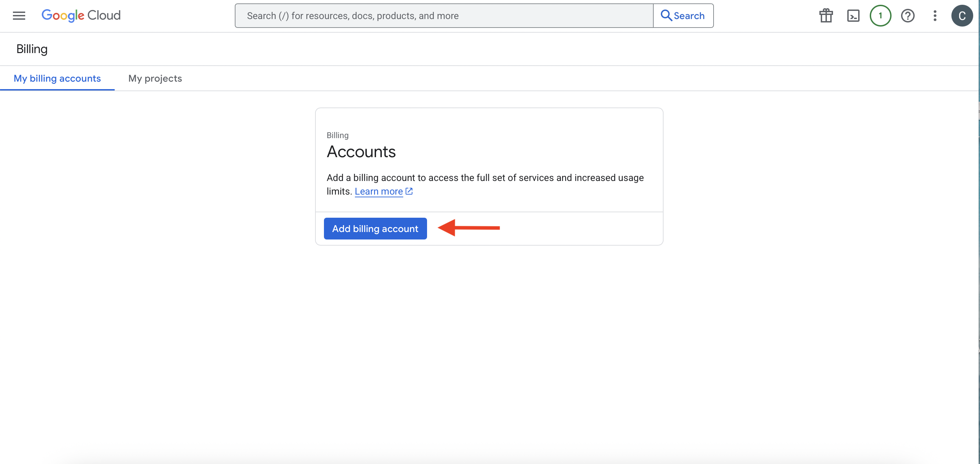Open the Learn more link
This screenshot has width=980, height=464.
(x=378, y=191)
